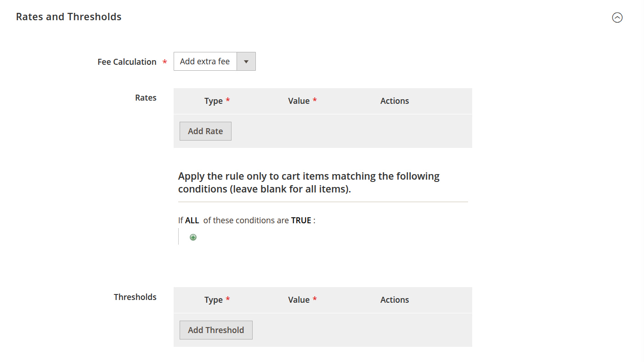644x362 pixels.
Task: Click the Actions header in Rates table
Action: 394,101
